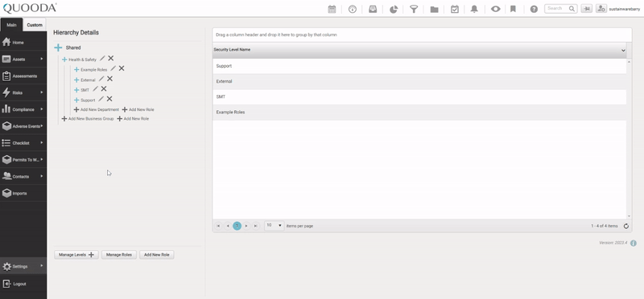Viewport: 644px width, 299px height.
Task: Click the version info icon
Action: pos(634,244)
